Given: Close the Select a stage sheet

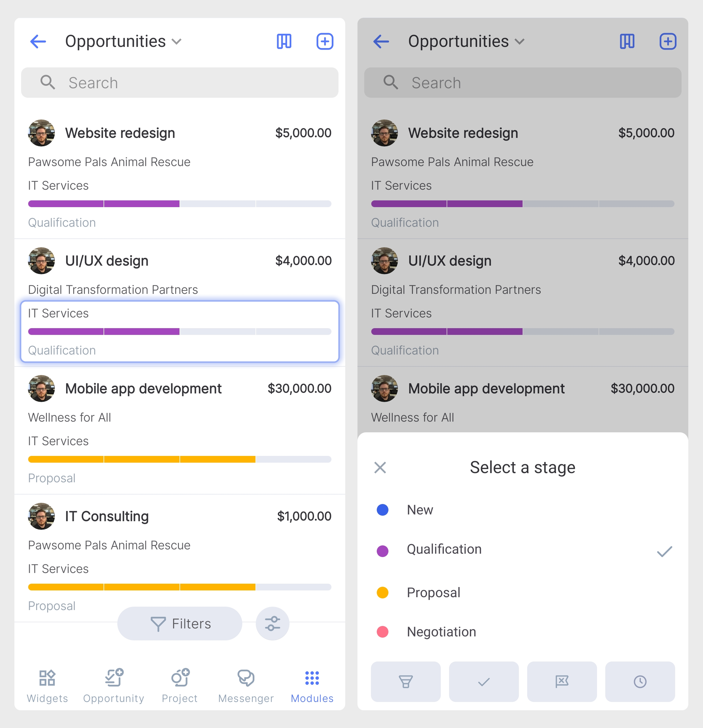Looking at the screenshot, I should click(x=380, y=468).
